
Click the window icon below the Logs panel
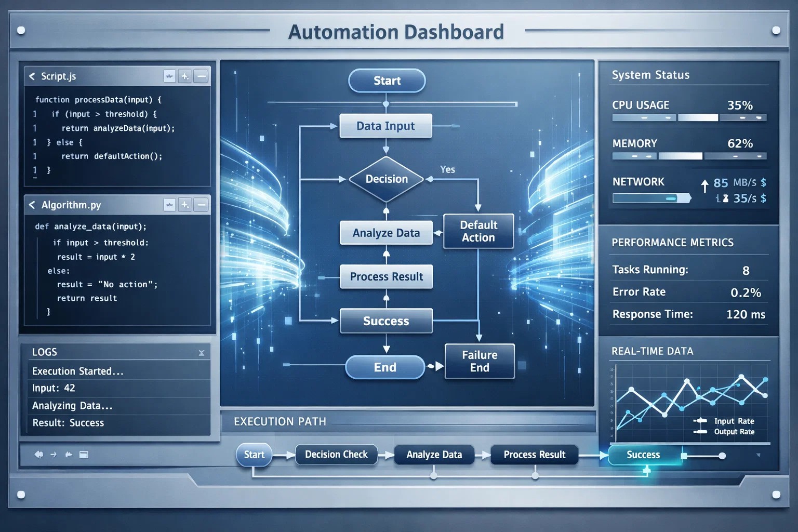(x=84, y=455)
